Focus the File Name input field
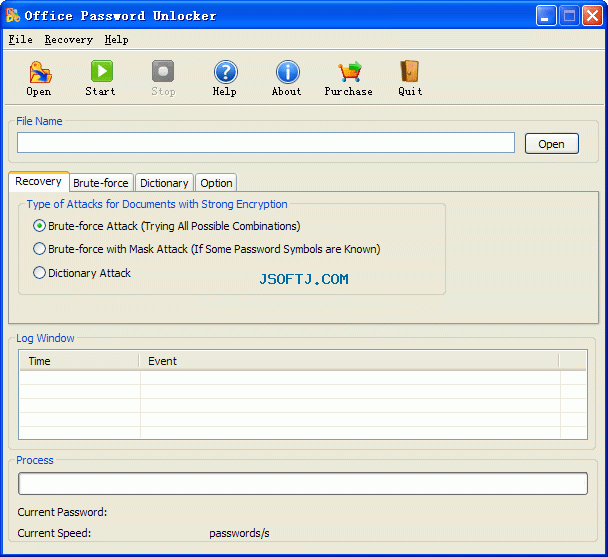Screen dimensions: 608x557 point(266,142)
